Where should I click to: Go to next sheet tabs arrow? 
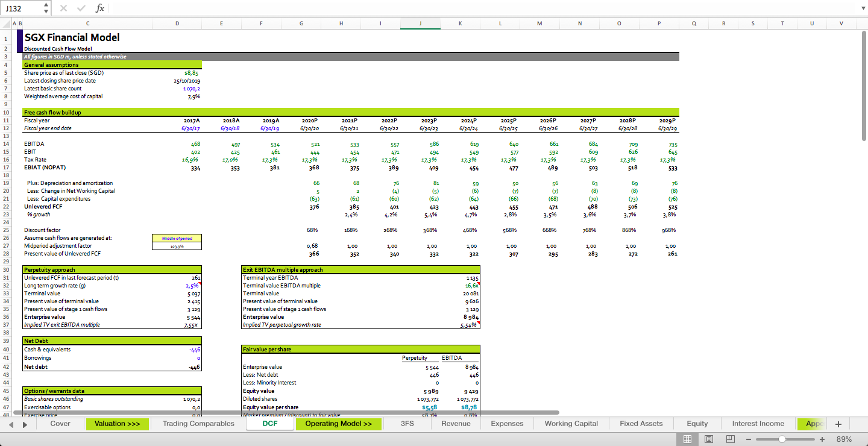point(25,424)
